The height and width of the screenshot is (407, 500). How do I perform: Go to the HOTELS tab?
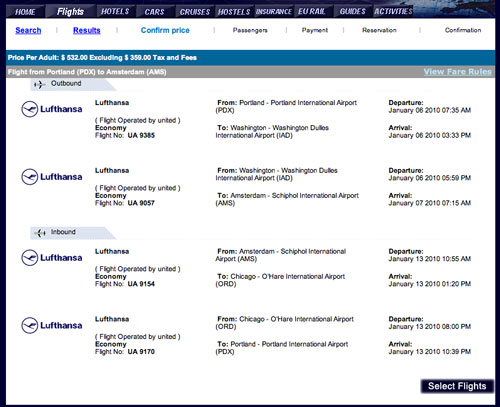click(115, 12)
